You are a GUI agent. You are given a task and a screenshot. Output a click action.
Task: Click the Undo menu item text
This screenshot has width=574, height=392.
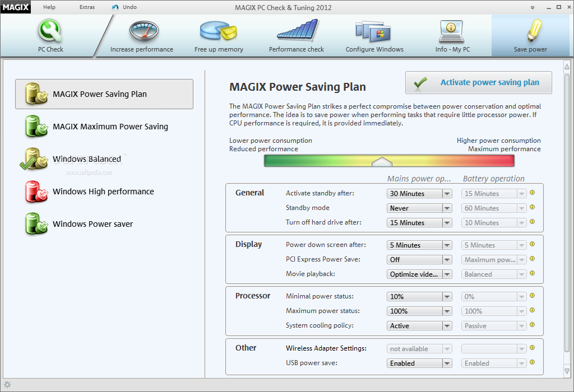point(129,7)
